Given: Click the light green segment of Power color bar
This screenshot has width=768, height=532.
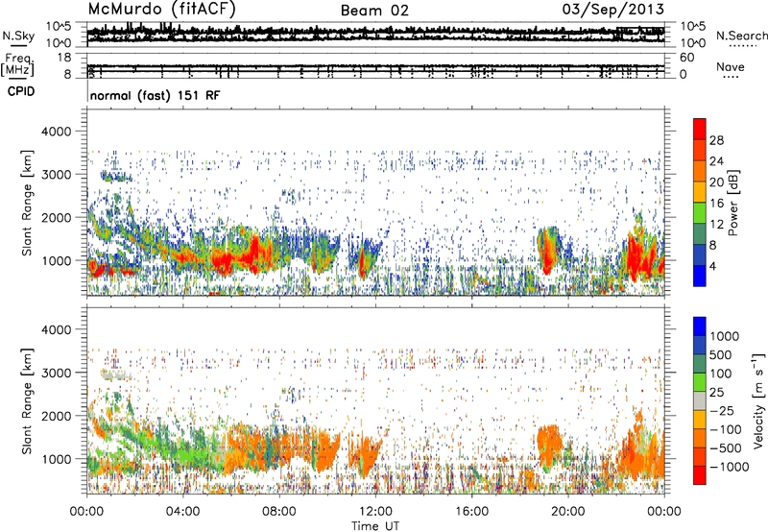Looking at the screenshot, I should point(700,212).
